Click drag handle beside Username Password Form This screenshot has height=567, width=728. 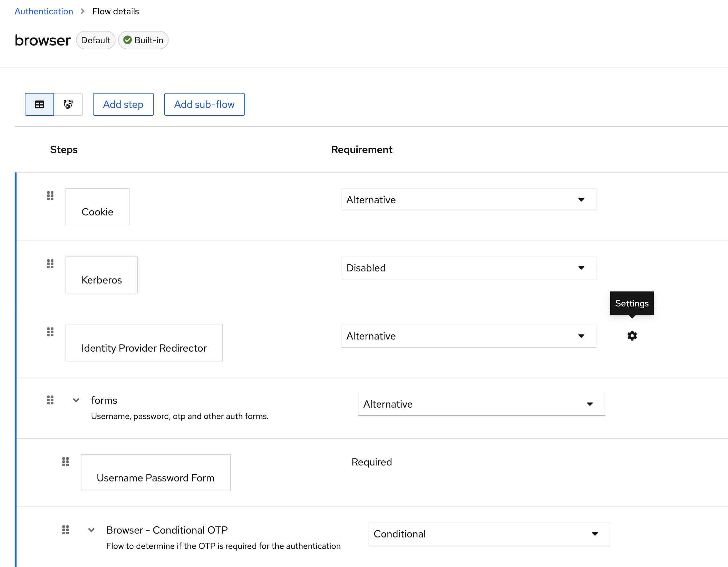(x=65, y=462)
